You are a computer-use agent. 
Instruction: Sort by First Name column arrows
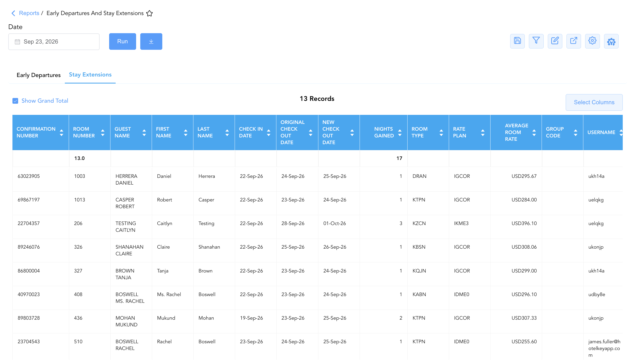(186, 132)
